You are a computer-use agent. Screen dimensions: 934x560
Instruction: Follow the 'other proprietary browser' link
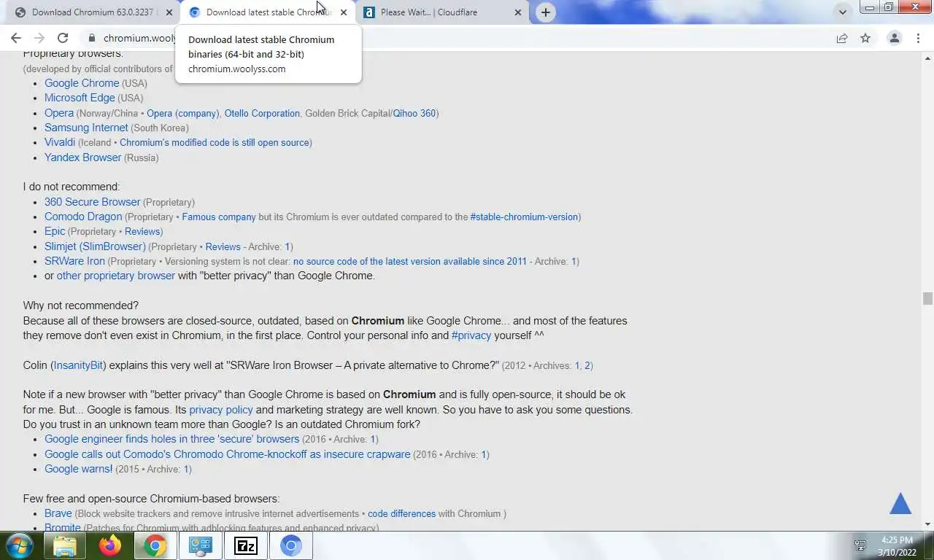[x=116, y=276]
